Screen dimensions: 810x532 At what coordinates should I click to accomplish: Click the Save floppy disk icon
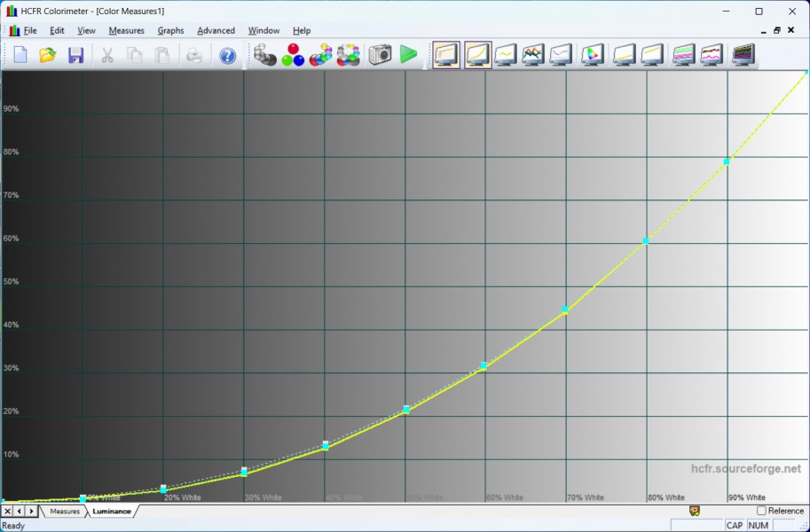75,55
